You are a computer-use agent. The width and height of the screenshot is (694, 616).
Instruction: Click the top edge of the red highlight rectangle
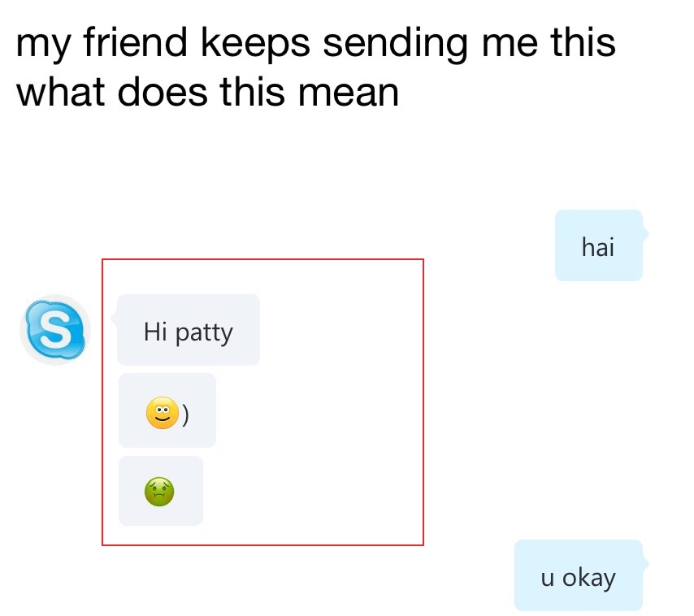pyautogui.click(x=263, y=259)
